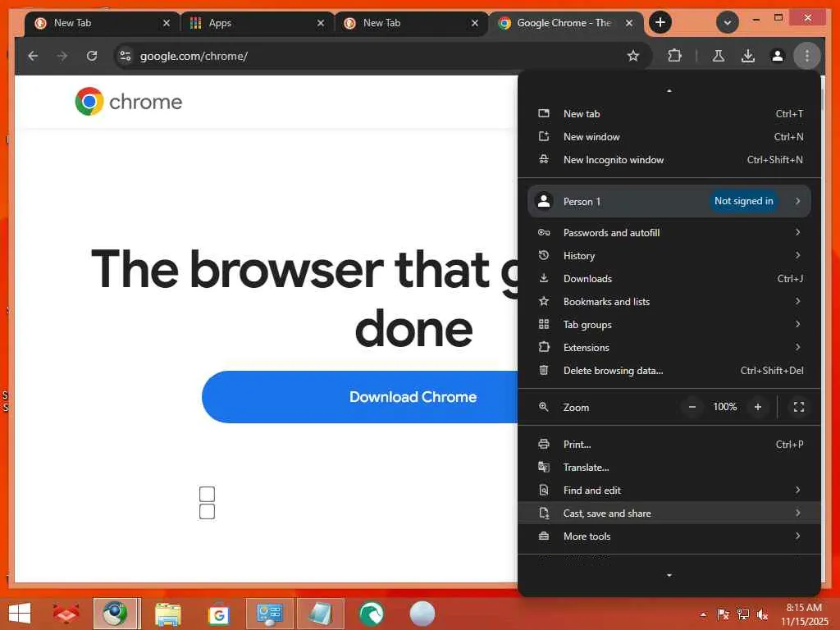Open site information icon in address bar
The height and width of the screenshot is (630, 840).
click(126, 56)
